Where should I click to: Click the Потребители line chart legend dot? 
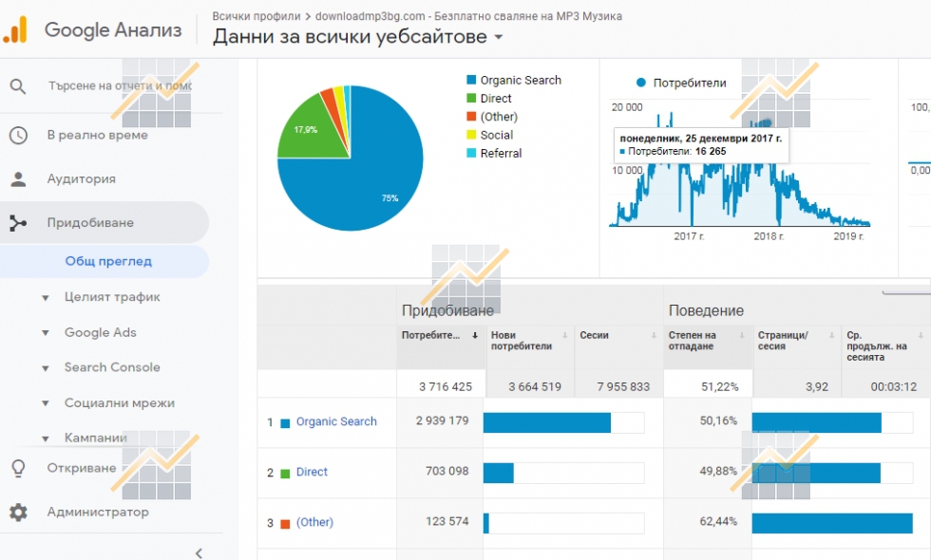[640, 84]
